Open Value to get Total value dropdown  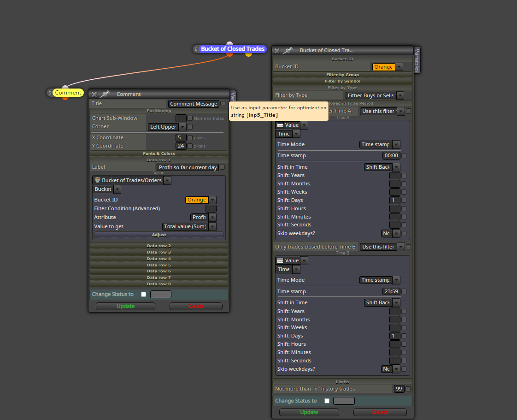pos(189,227)
